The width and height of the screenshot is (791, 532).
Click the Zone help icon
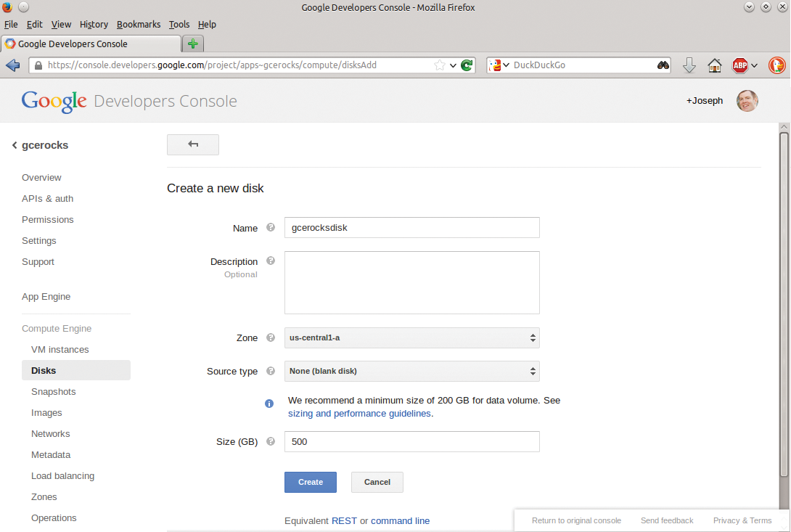(271, 337)
